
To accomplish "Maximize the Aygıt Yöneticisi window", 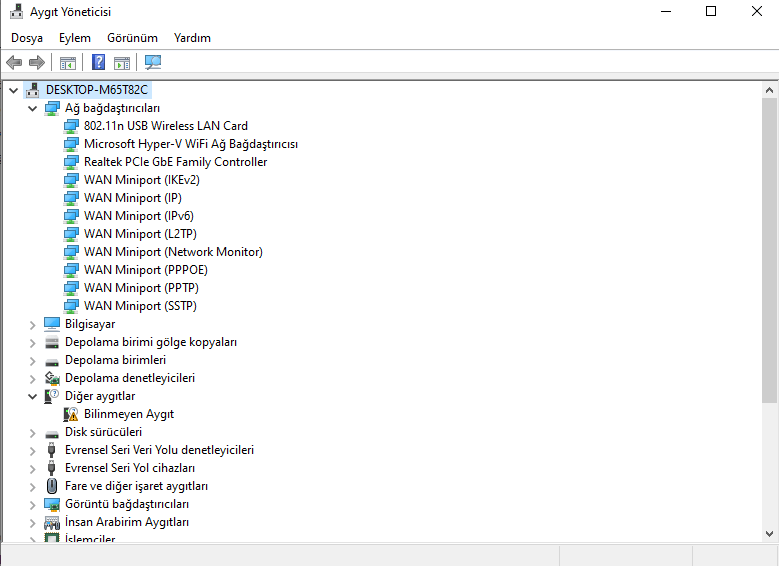I will pos(711,11).
